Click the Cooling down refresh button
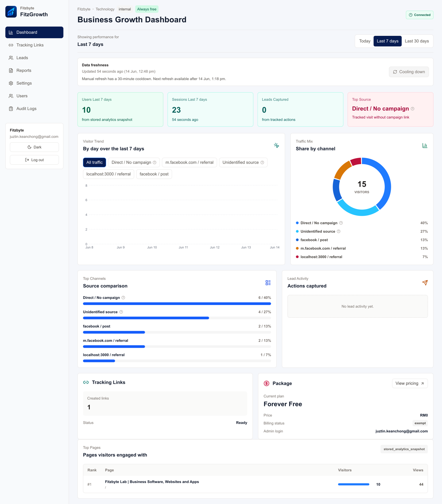Screen dimensions: 442x504 pyautogui.click(x=409, y=72)
